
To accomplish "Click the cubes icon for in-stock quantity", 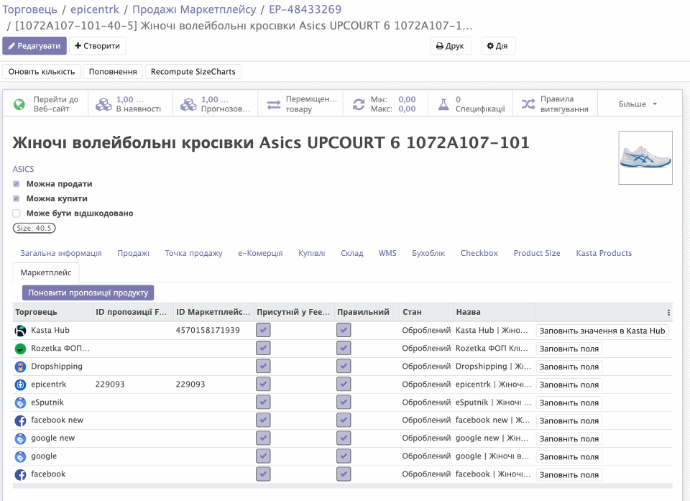I will coord(104,104).
